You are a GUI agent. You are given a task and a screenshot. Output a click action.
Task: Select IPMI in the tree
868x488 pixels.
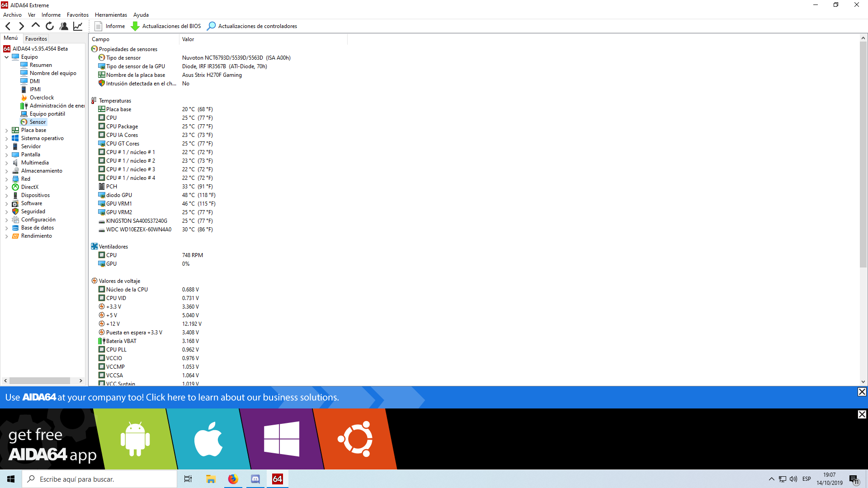[35, 89]
